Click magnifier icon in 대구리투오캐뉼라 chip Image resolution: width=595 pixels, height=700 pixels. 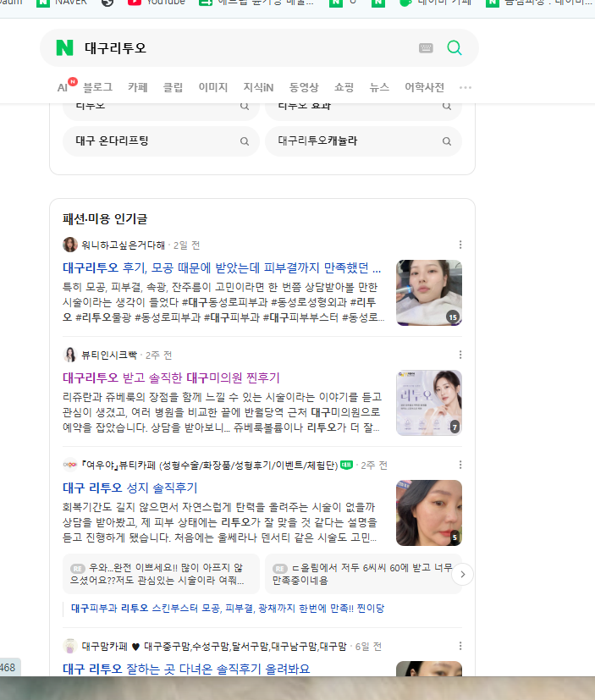[446, 141]
